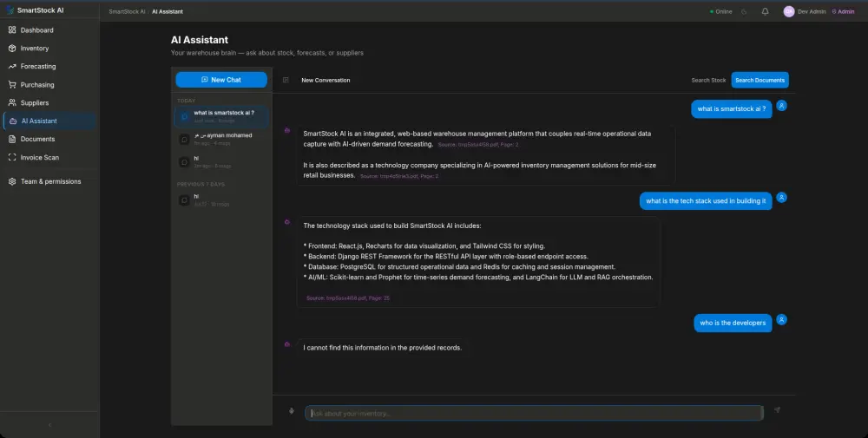Start a New Chat
Image resolution: width=868 pixels, height=438 pixels.
tap(221, 80)
